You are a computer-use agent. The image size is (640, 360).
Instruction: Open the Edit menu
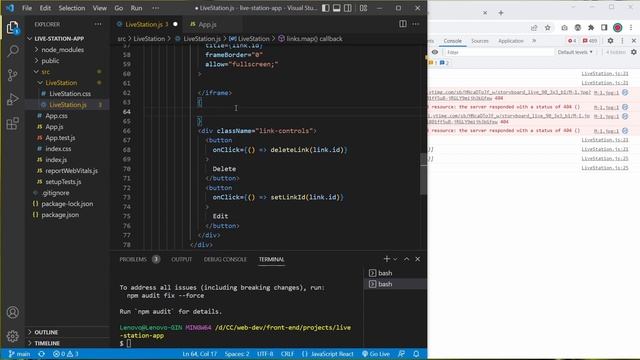[x=45, y=8]
